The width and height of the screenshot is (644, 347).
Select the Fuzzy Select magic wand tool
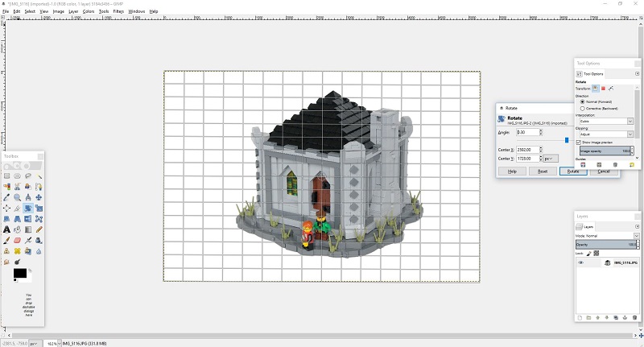(39, 176)
